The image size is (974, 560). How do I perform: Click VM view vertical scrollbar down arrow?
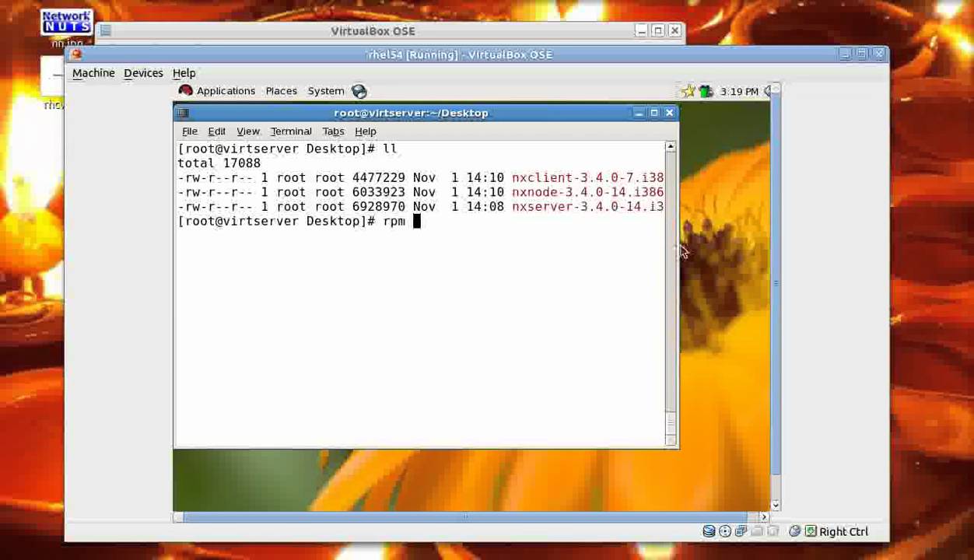776,505
